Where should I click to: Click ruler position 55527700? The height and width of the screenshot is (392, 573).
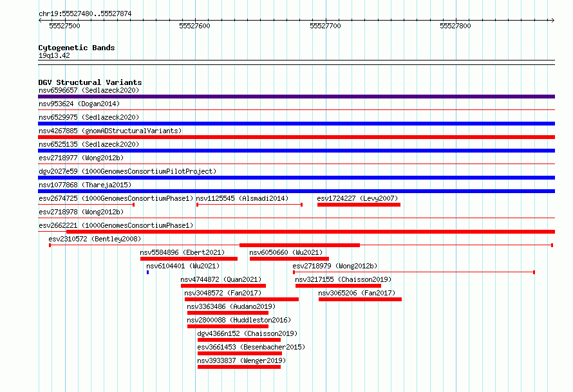tap(325, 26)
